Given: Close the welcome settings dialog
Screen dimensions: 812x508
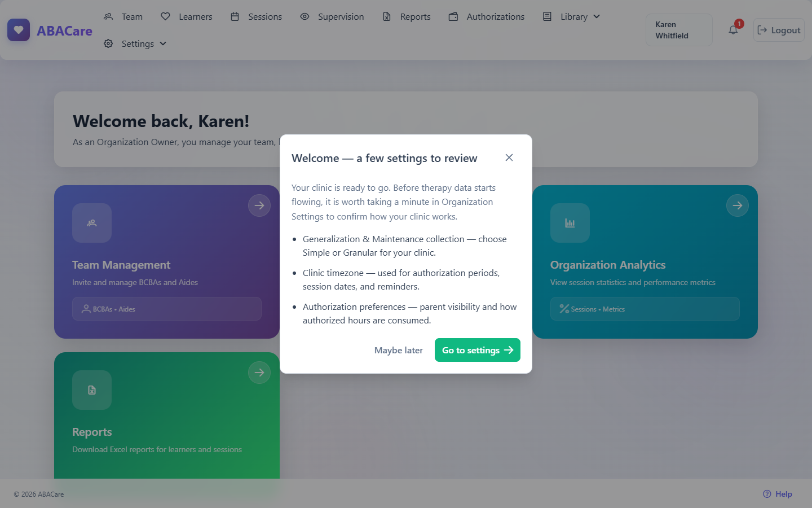Looking at the screenshot, I should (x=509, y=157).
